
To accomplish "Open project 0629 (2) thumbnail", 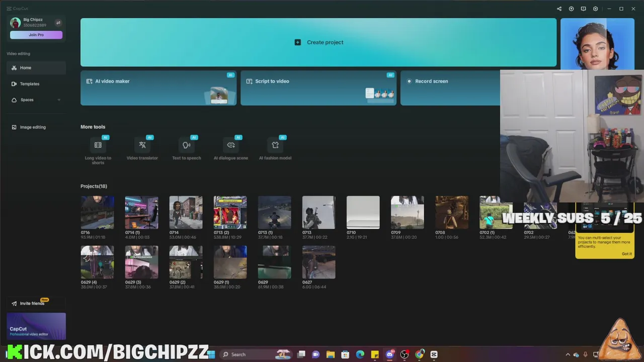I will [x=186, y=262].
